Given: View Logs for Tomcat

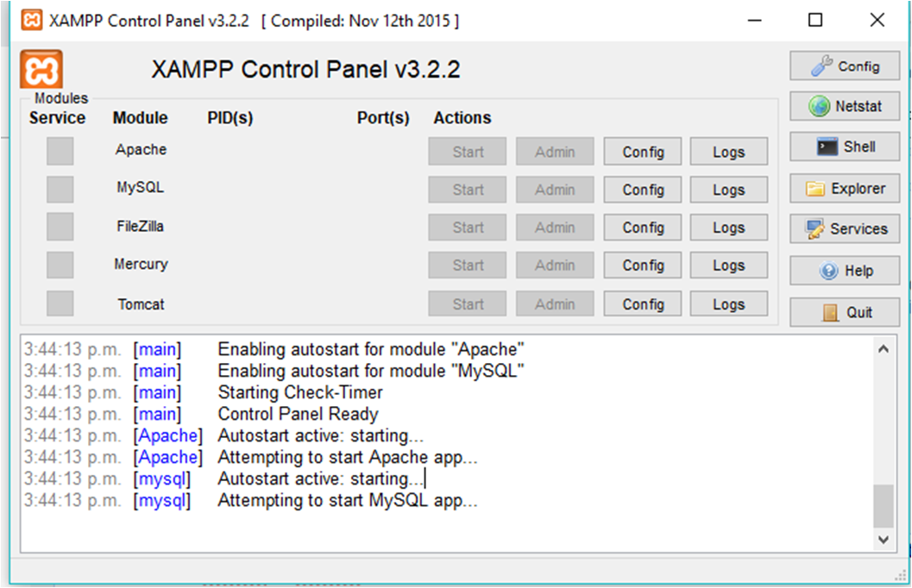Looking at the screenshot, I should click(x=729, y=303).
